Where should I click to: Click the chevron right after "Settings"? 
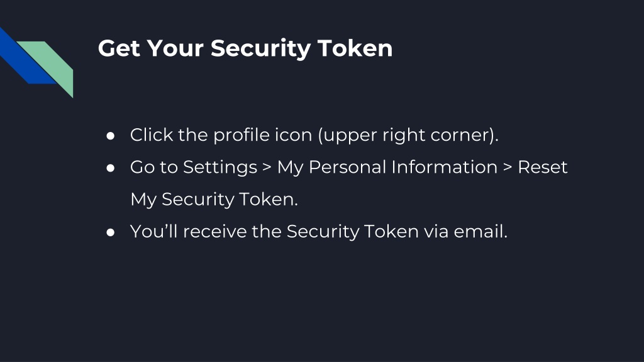coord(267,167)
